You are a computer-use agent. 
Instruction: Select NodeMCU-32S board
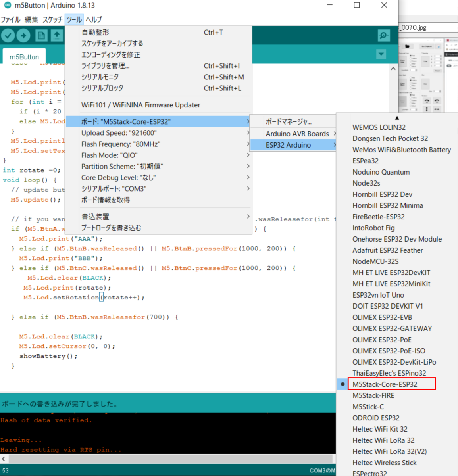click(397, 261)
